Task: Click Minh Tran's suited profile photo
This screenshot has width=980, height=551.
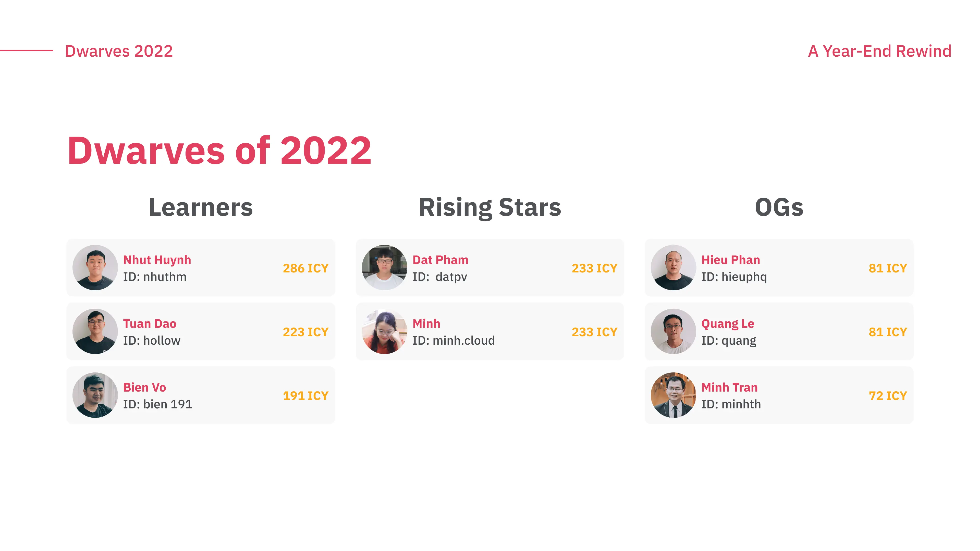Action: pyautogui.click(x=673, y=395)
